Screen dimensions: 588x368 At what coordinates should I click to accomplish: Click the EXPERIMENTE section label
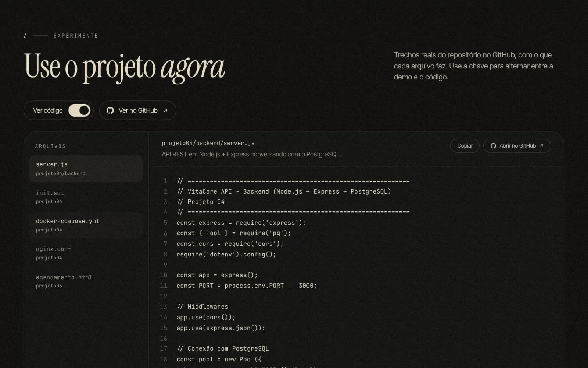click(x=76, y=36)
